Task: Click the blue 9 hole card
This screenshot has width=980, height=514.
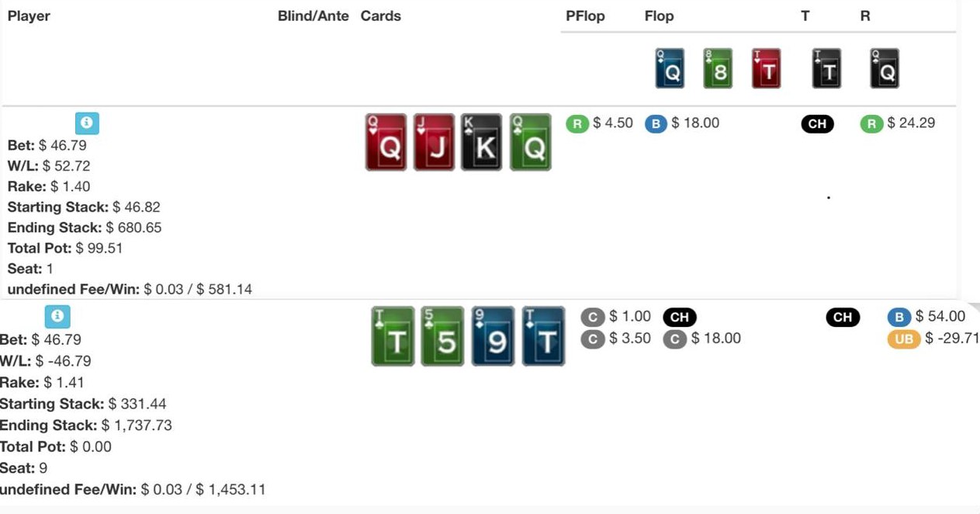Action: [x=493, y=336]
